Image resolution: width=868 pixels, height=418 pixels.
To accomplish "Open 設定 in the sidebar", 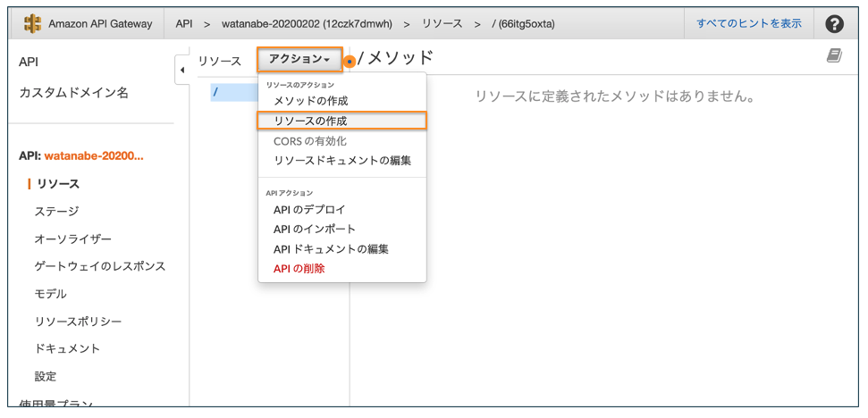I will click(46, 377).
